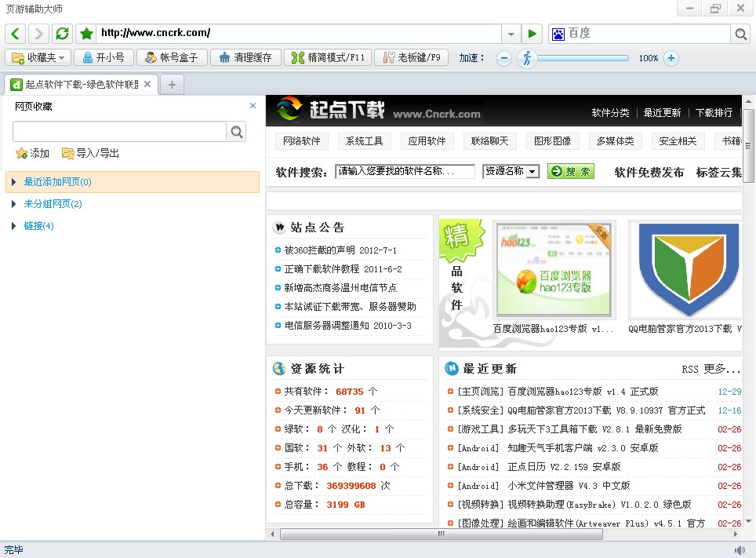Click 清理缓存 to clear cache
The height and width of the screenshot is (558, 756).
[245, 58]
